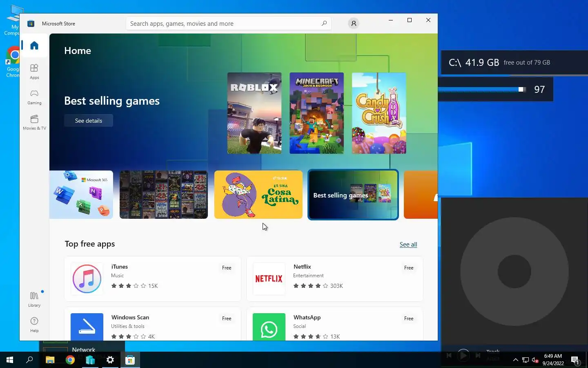Viewport: 588px width, 368px height.
Task: Open taskbar search
Action: coord(29,360)
